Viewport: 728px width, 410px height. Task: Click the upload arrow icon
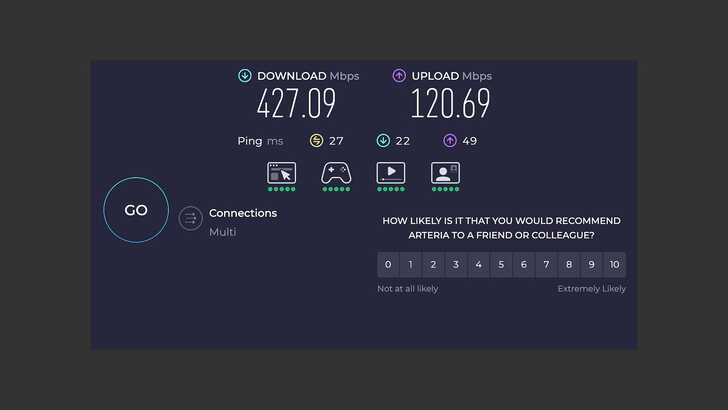[399, 76]
